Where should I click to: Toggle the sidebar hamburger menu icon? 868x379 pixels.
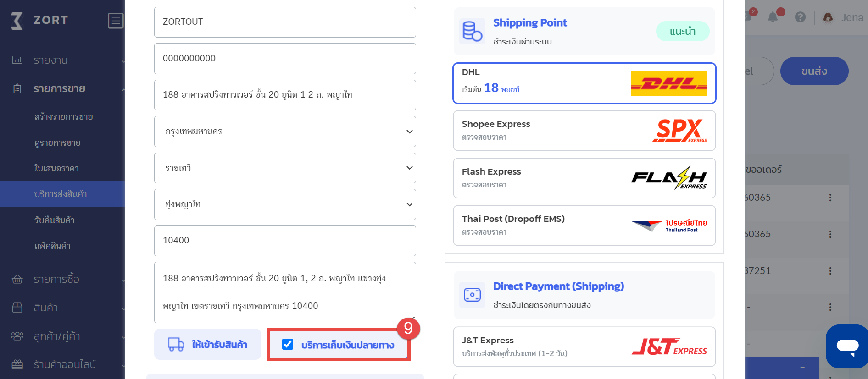[116, 21]
